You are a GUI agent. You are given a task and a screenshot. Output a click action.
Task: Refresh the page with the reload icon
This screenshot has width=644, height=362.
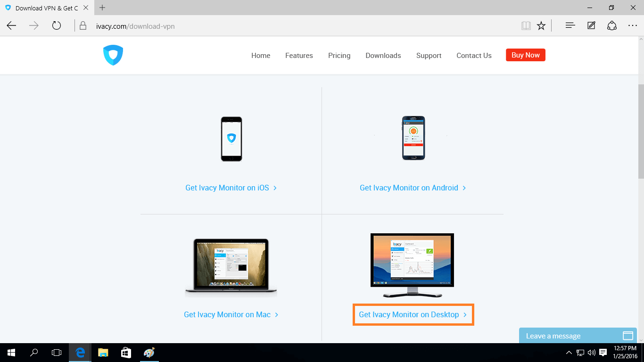coord(57,26)
